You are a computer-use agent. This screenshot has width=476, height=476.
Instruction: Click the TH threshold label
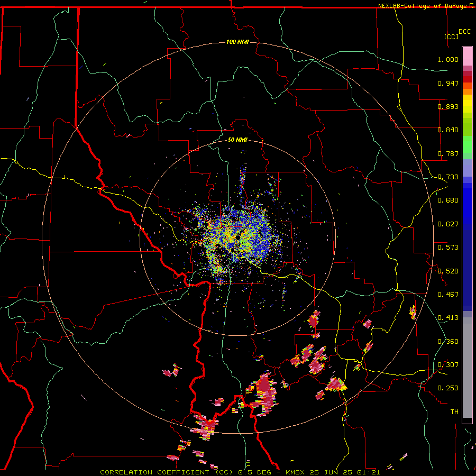[x=454, y=412]
